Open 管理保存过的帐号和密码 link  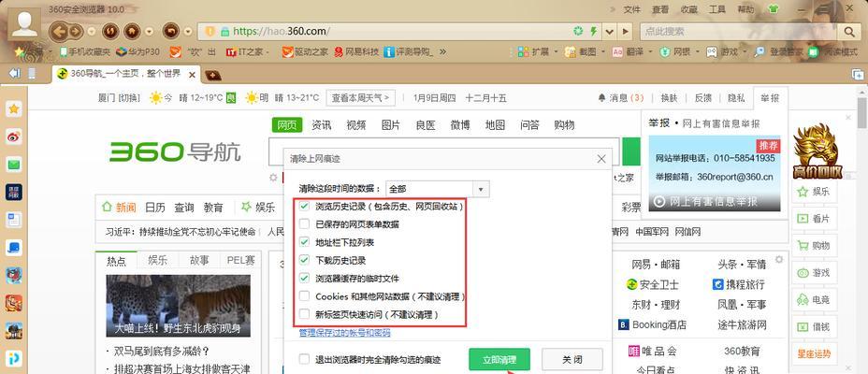(344, 333)
